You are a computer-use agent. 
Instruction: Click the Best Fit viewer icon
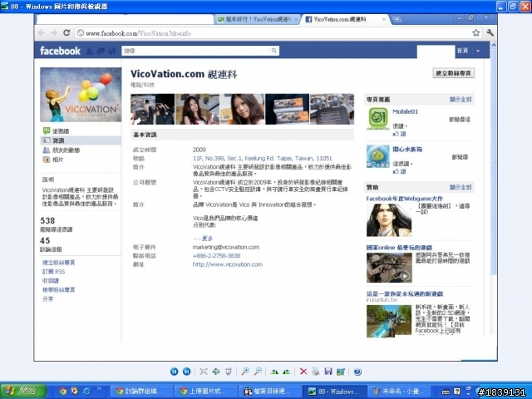coord(204,372)
